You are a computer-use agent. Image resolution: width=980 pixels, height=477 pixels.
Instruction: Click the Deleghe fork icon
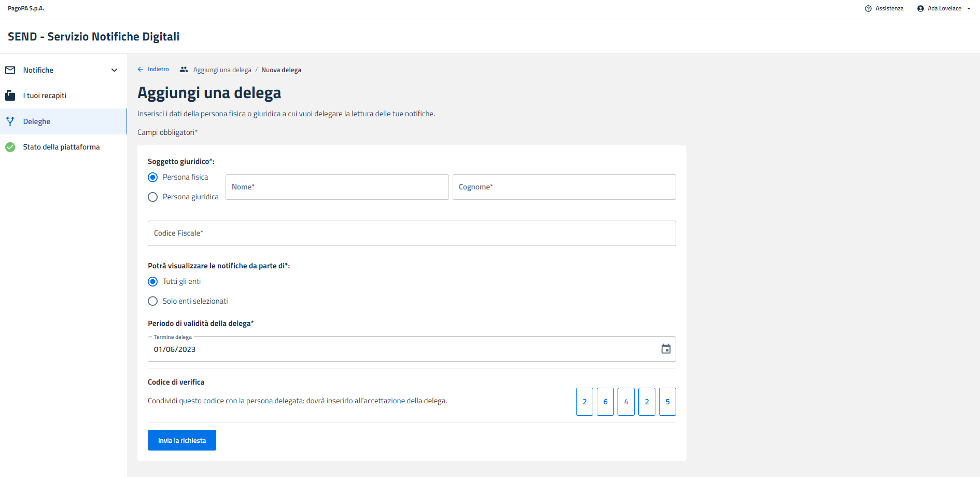10,121
